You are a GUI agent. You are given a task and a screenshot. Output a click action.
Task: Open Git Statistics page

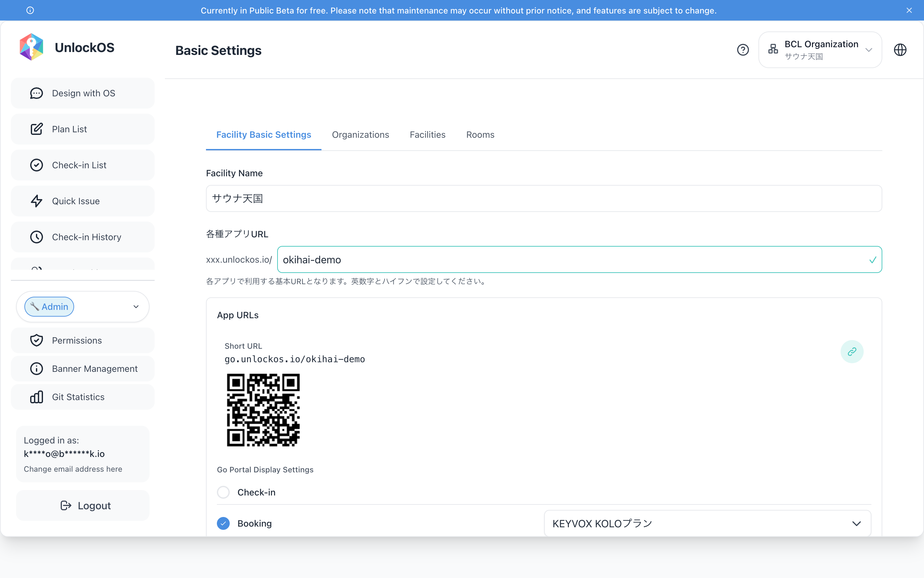(82, 397)
